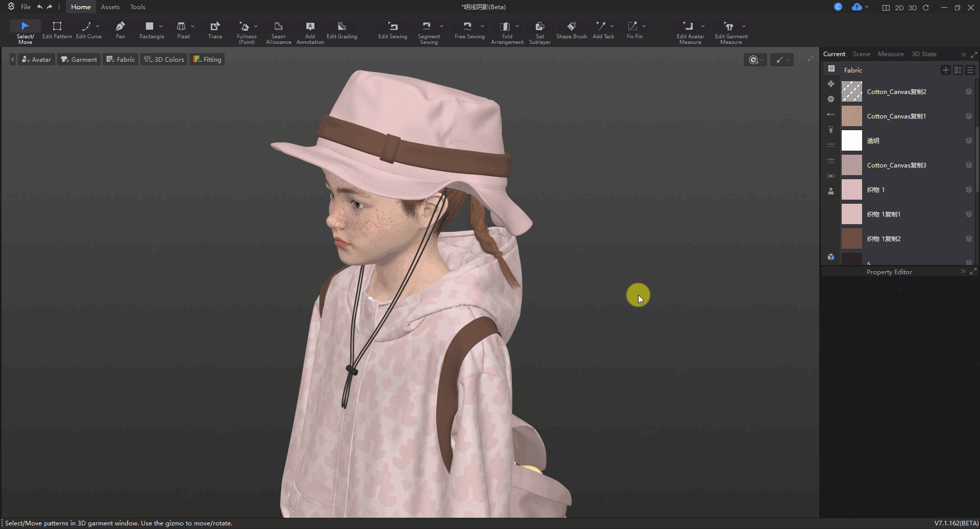The width and height of the screenshot is (980, 529).
Task: Open the cloud upload dropdown arrow
Action: pos(867,7)
